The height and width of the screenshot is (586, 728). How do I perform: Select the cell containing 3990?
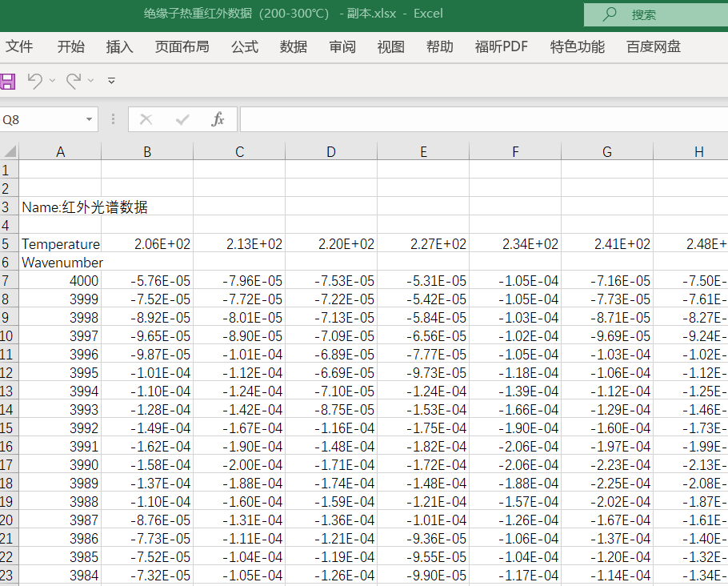[x=60, y=464]
